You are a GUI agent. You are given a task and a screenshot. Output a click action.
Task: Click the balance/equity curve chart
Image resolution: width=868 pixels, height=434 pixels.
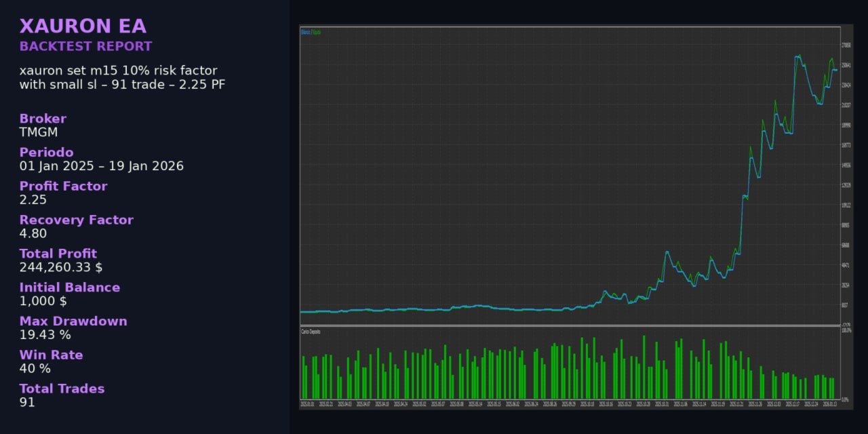tap(570, 176)
